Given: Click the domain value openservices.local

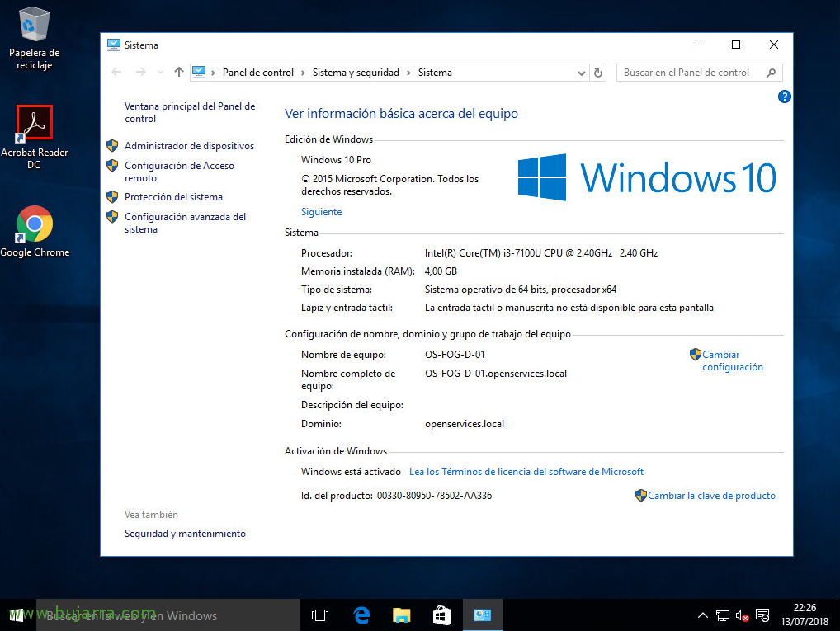Looking at the screenshot, I should [465, 424].
